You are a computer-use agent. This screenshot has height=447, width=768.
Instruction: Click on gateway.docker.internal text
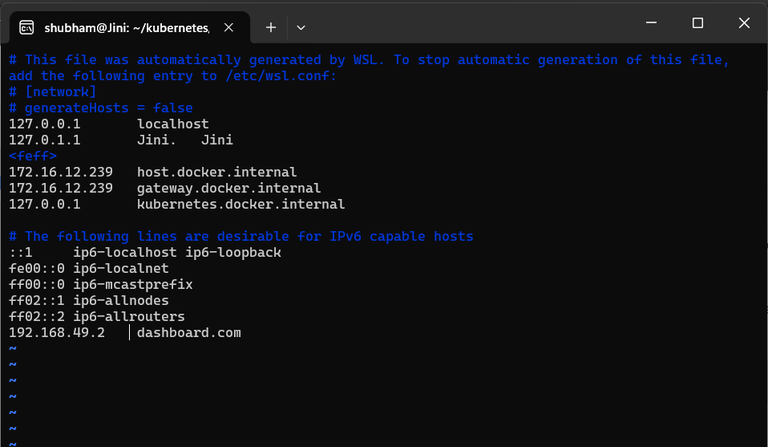228,188
